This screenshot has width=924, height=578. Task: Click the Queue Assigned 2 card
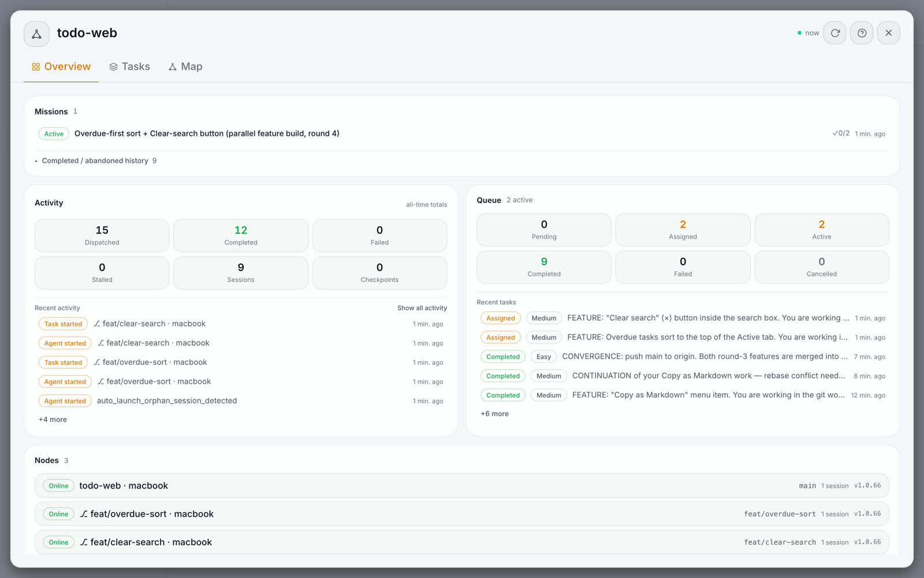[x=683, y=229]
